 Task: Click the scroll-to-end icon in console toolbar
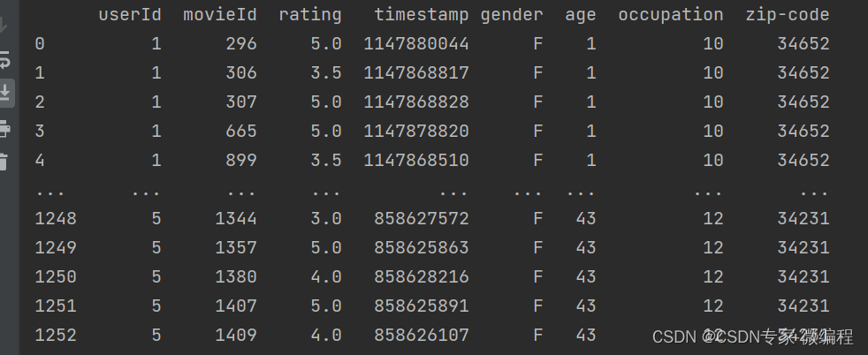[x=5, y=93]
